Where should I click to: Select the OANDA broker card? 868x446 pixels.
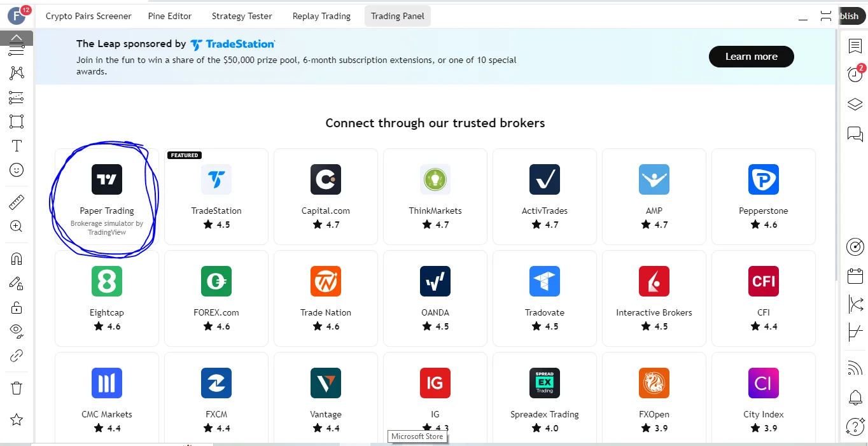point(435,298)
